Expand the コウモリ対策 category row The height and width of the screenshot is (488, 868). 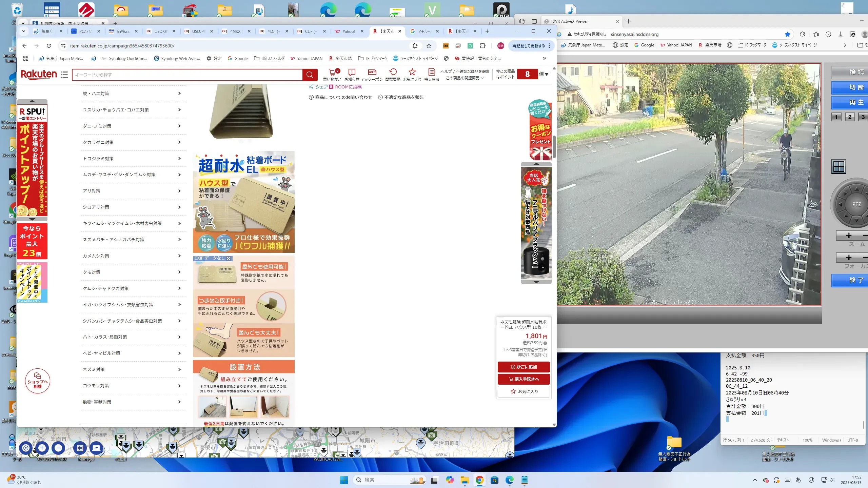tap(133, 386)
